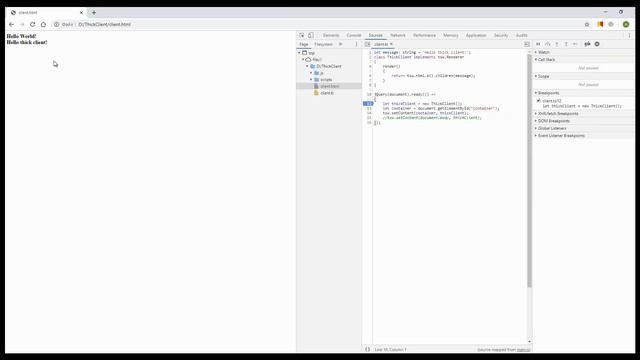The width and height of the screenshot is (640, 360).
Task: Close the client.ts editor tab
Action: click(x=391, y=44)
